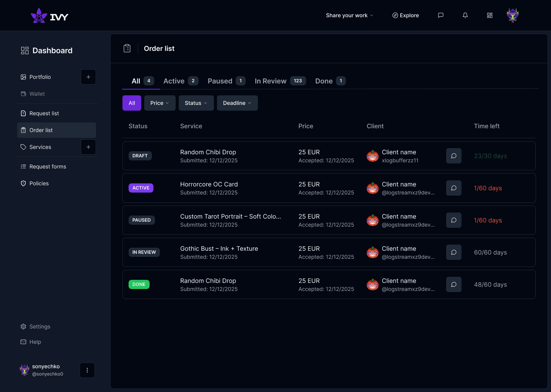Message client of Custom Tarot Portrait order
Screen dimensions: 551x392
click(454, 220)
